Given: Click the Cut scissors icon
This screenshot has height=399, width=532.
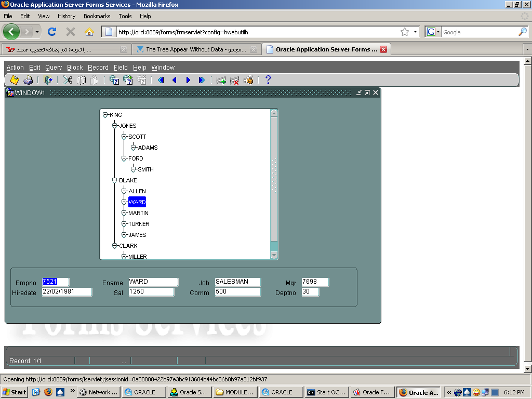Looking at the screenshot, I should pyautogui.click(x=68, y=80).
